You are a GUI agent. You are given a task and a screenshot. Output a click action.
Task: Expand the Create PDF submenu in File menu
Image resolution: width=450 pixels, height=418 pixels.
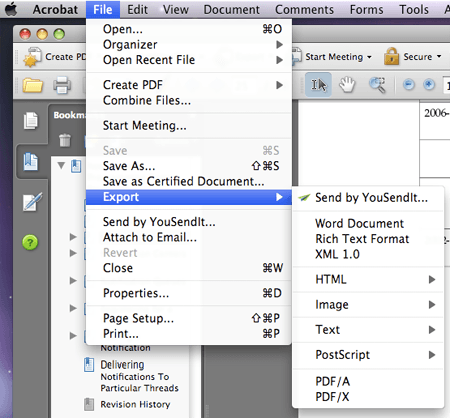pos(189,85)
